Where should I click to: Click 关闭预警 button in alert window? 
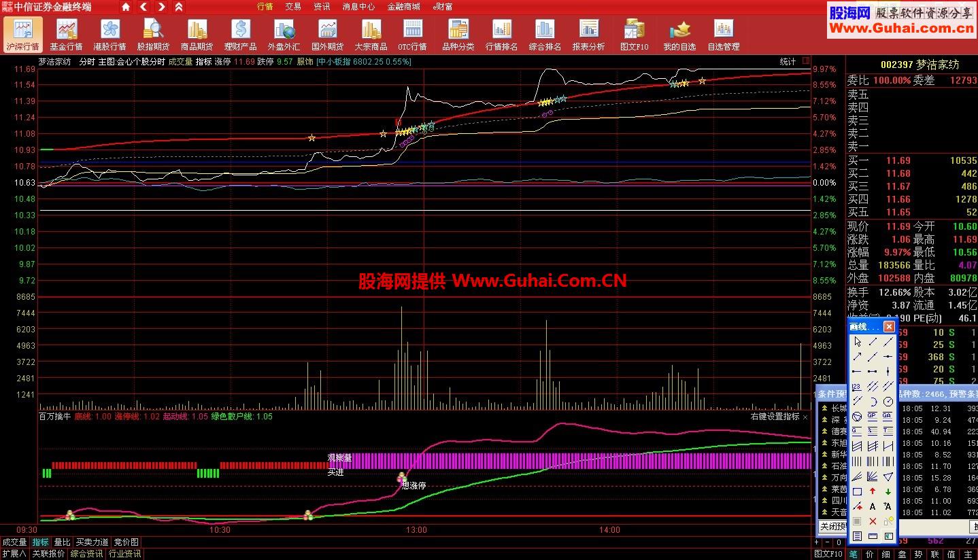832,527
